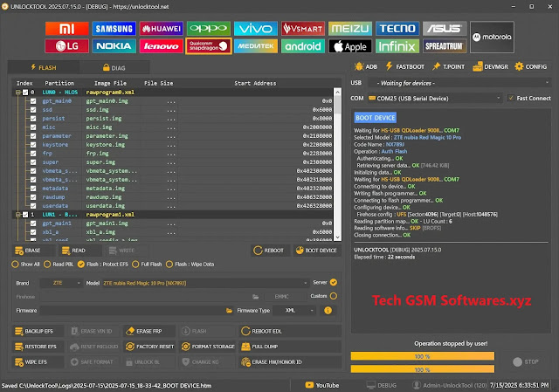Select Flash : Wipe Data option
The image size is (559, 392).
point(190,264)
